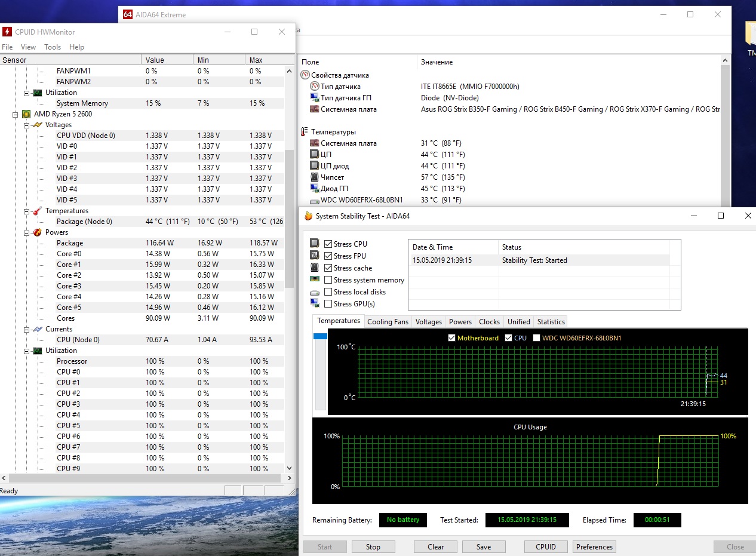Screen dimensions: 756x556
Task: Click the chip icon beside Чипсет
Action: [x=315, y=177]
